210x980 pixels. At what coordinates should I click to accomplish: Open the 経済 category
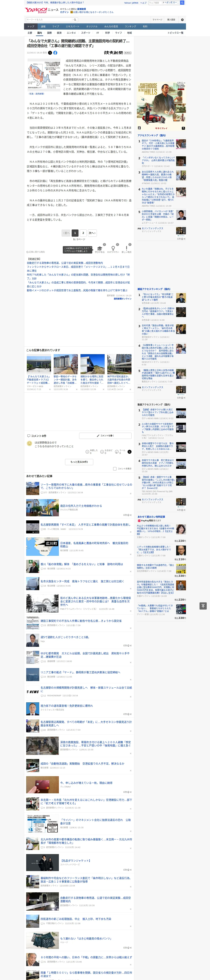[x=59, y=33]
